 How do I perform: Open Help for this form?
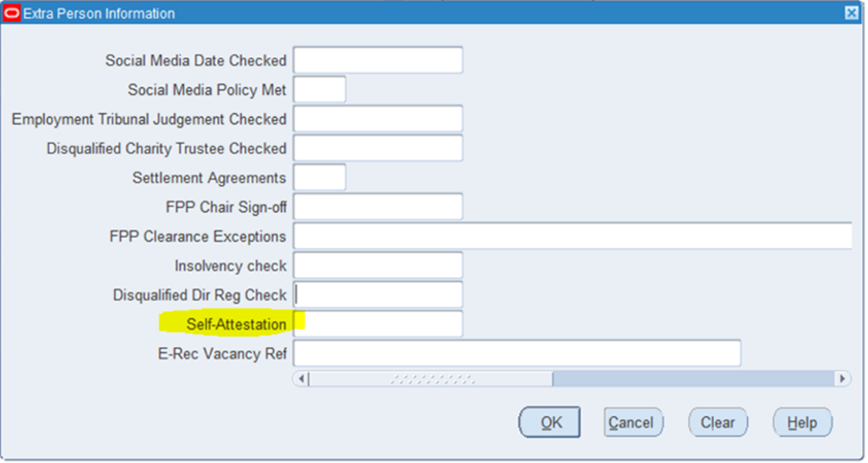click(802, 423)
